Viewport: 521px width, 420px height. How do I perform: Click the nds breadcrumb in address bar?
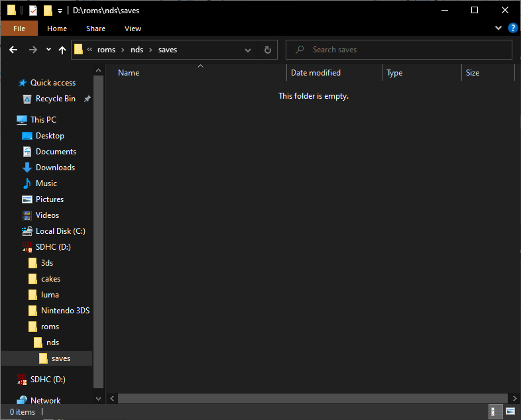coord(137,50)
